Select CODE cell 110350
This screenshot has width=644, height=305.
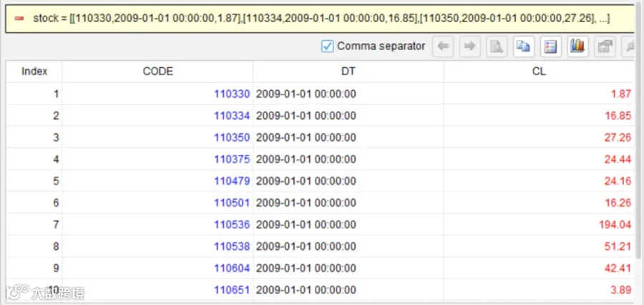[232, 137]
